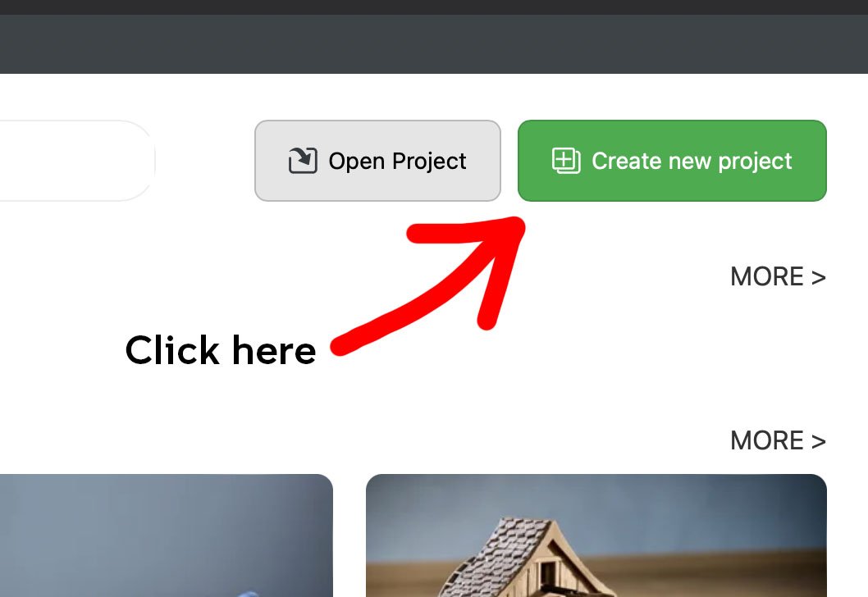The width and height of the screenshot is (868, 597).
Task: Click the word MORE in the thumbnails section header
Action: pyautogui.click(x=767, y=441)
